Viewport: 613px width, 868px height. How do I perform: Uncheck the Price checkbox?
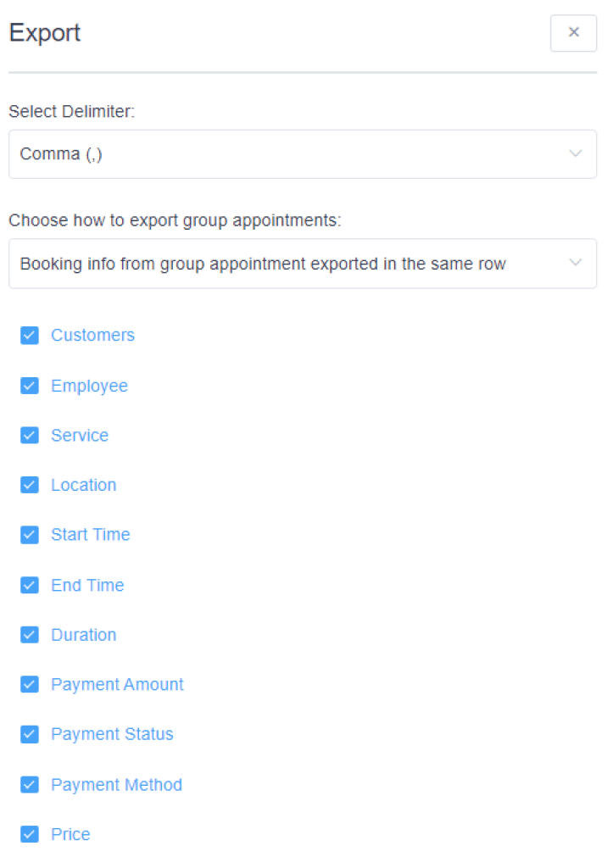point(30,834)
